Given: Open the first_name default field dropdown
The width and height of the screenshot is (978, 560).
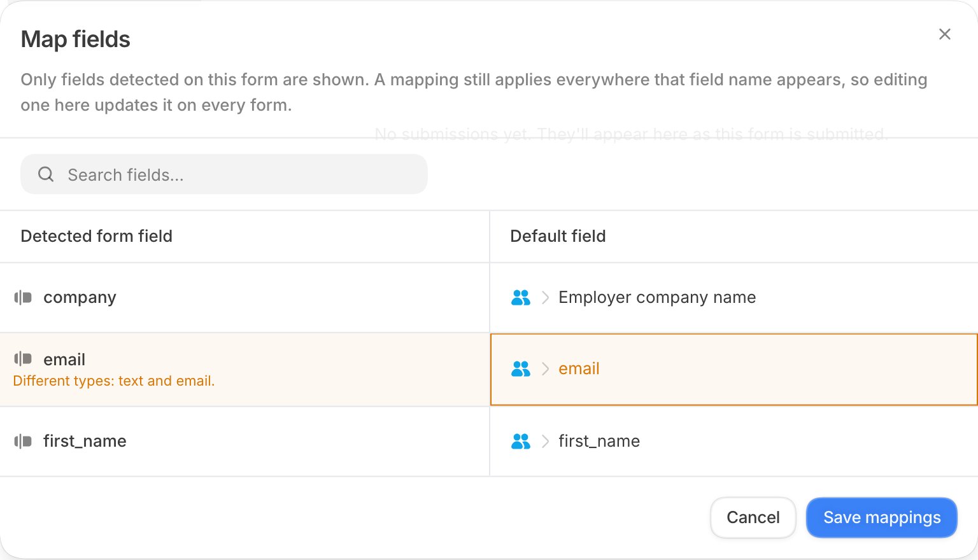Looking at the screenshot, I should (734, 442).
